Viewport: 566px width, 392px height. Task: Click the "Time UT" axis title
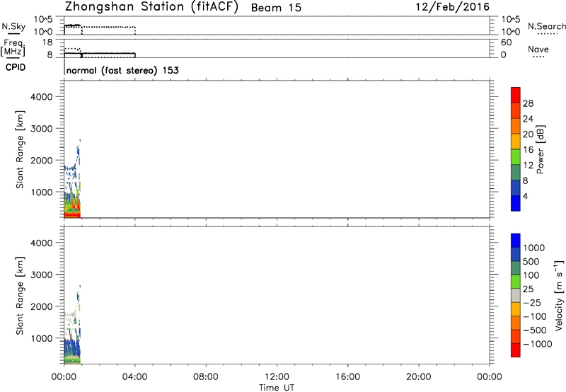click(277, 388)
